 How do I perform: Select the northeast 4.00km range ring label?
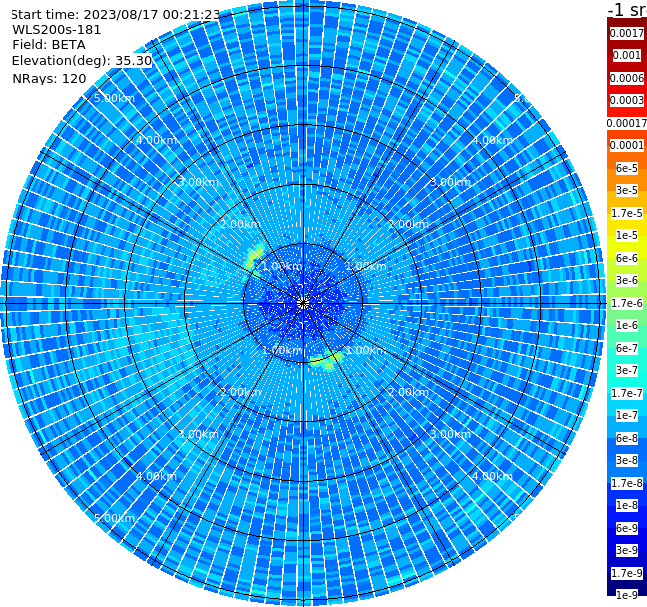492,140
